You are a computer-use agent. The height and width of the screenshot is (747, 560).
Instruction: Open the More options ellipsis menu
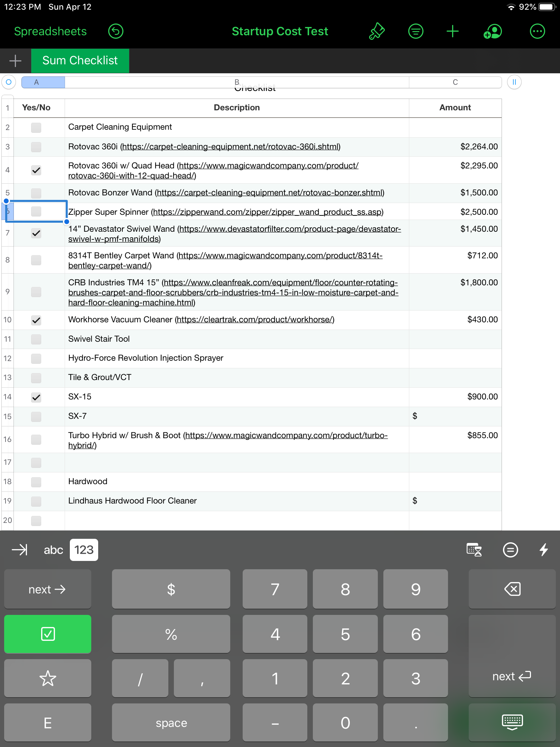click(x=537, y=31)
